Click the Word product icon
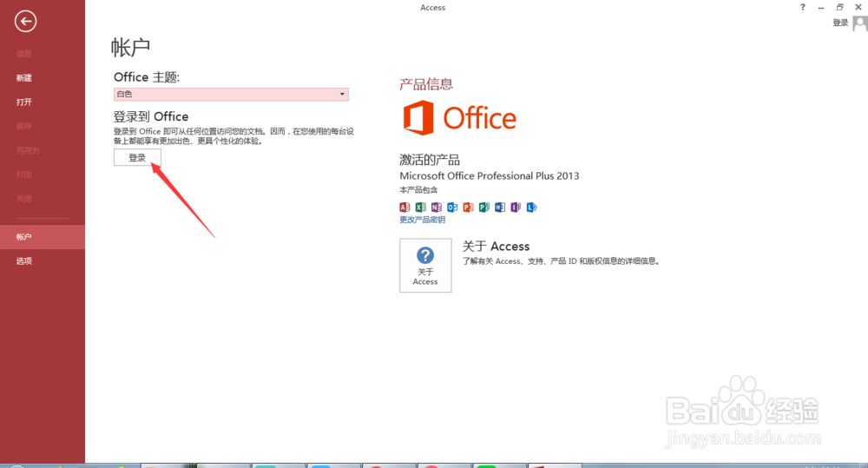 (x=500, y=208)
